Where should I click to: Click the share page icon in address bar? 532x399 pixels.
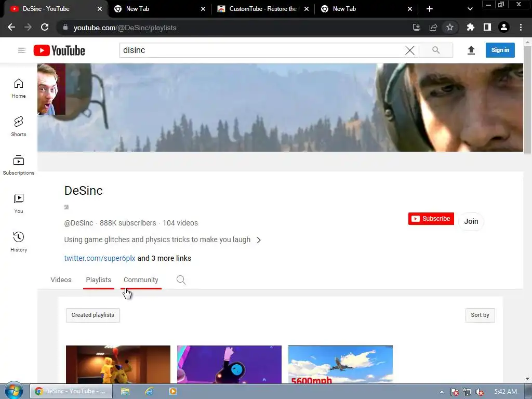(x=433, y=28)
